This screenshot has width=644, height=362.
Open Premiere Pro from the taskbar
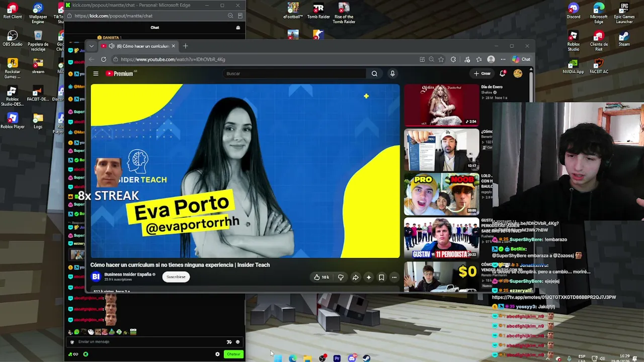click(x=337, y=358)
